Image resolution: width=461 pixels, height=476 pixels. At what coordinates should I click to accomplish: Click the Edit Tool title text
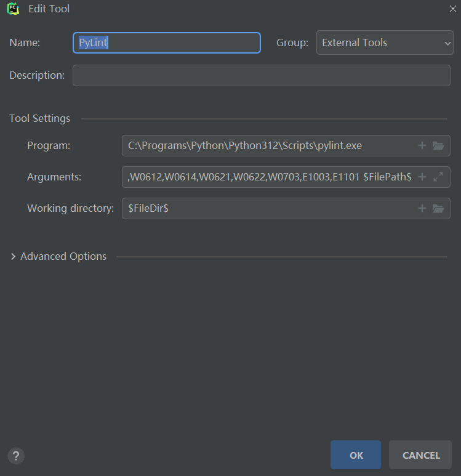click(49, 9)
